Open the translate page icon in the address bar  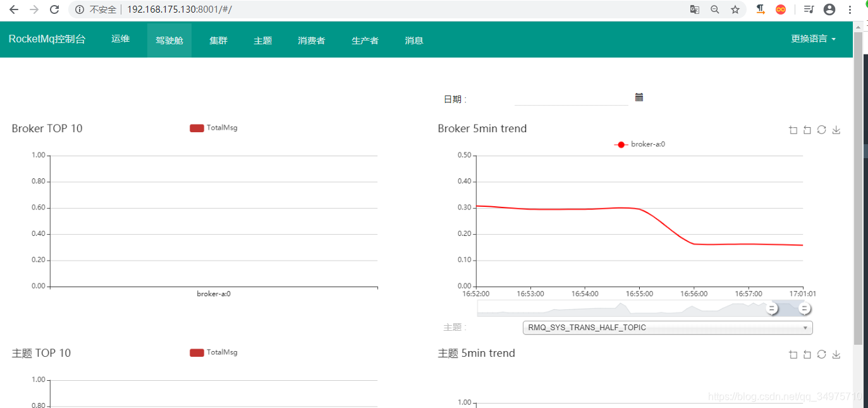(695, 9)
